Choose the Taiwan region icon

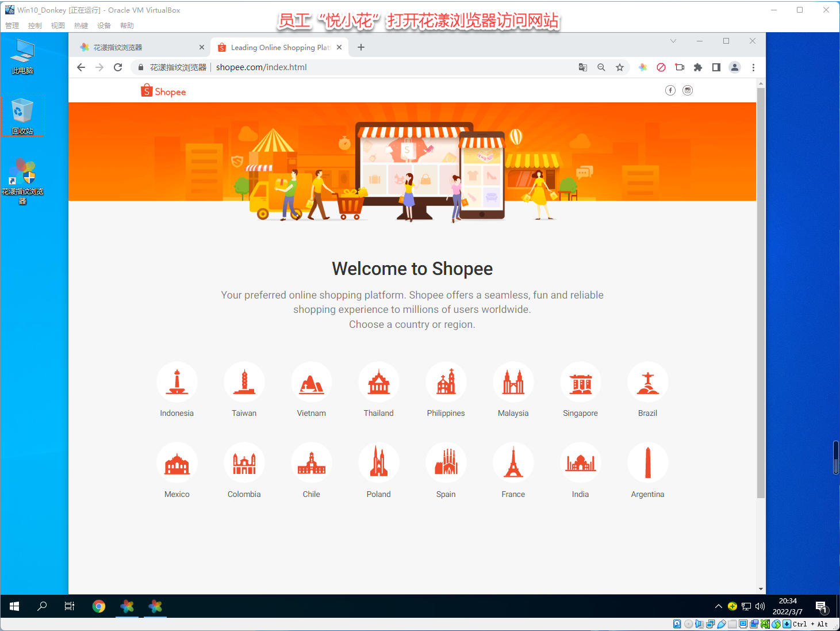pos(244,382)
